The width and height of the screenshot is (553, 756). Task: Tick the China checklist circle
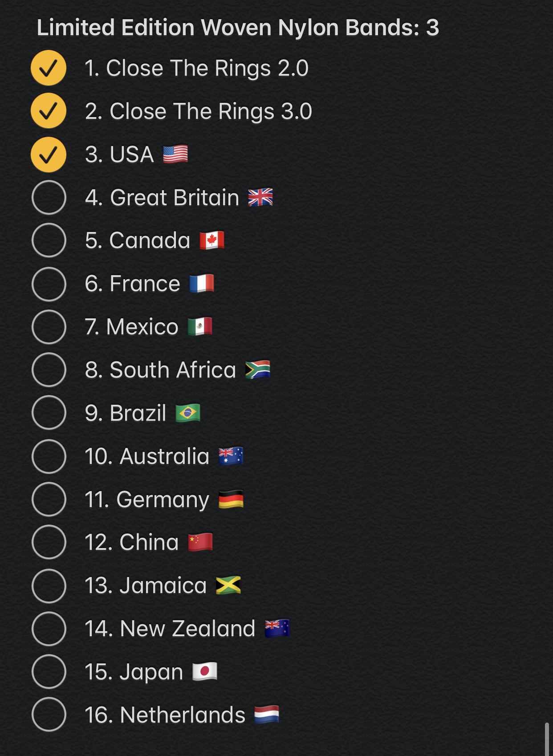(x=49, y=542)
